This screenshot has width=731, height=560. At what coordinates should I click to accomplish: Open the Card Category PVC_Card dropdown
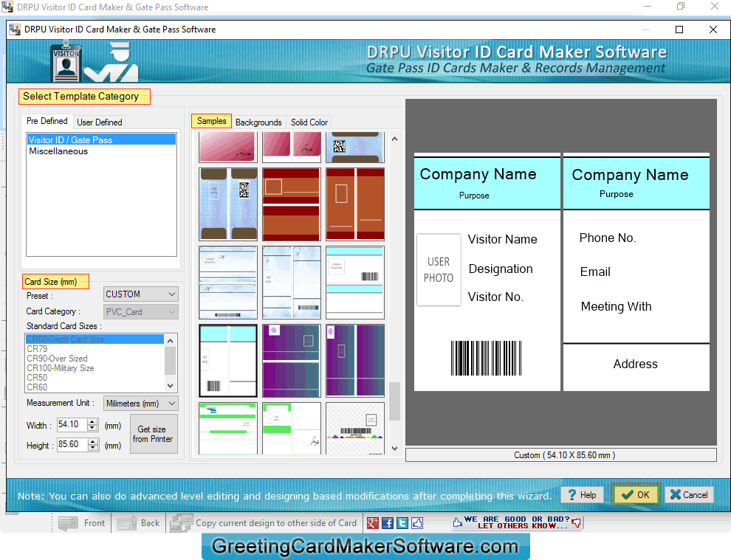click(140, 311)
